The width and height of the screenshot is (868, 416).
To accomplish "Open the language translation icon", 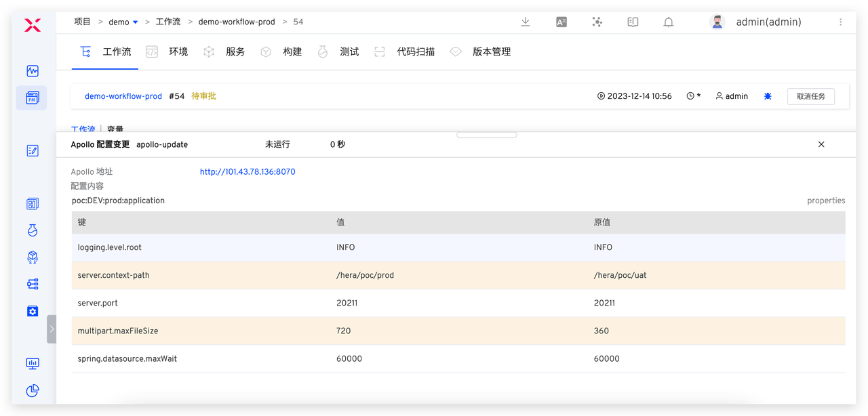I will [561, 22].
